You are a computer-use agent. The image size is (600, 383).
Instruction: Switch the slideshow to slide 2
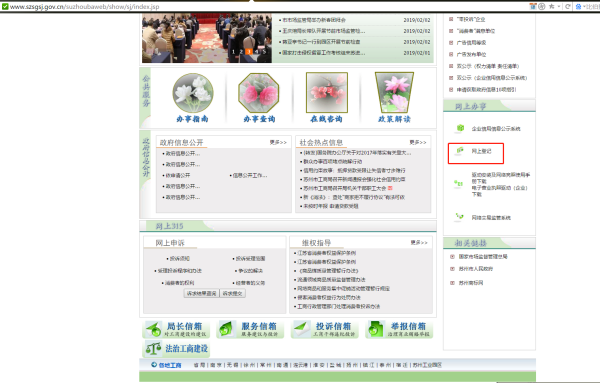tap(241, 52)
